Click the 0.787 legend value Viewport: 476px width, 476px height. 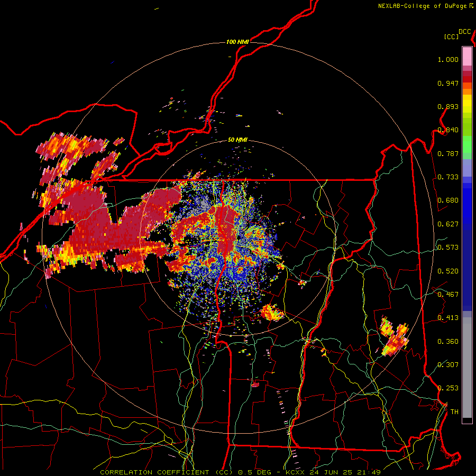click(448, 153)
